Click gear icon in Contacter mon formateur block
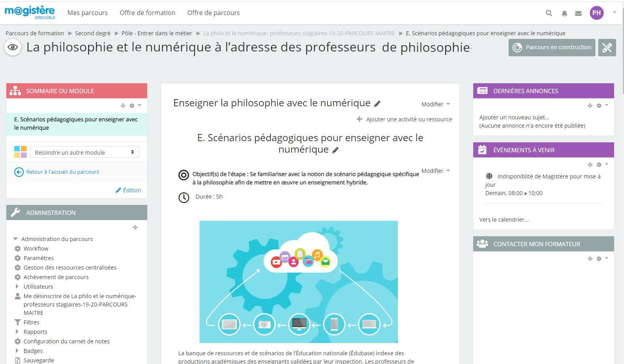624x364 pixels. [x=599, y=259]
